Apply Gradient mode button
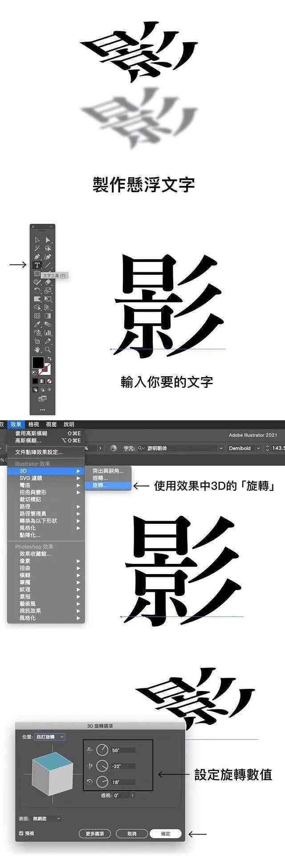 42,381
